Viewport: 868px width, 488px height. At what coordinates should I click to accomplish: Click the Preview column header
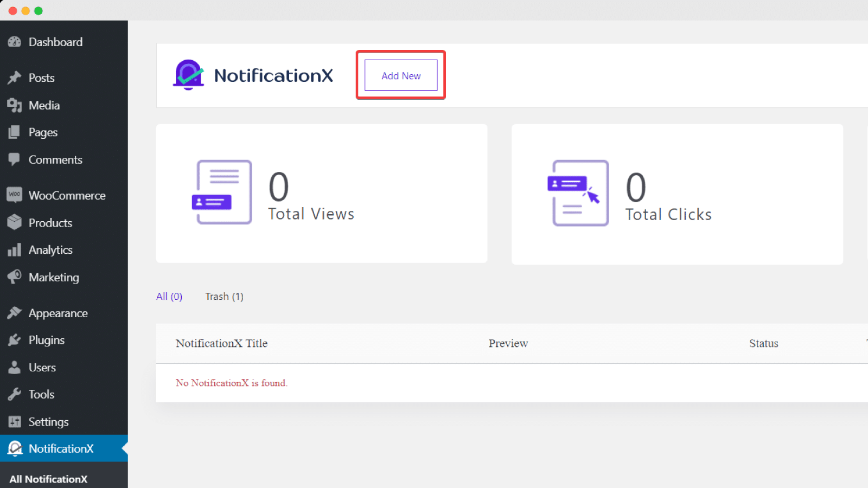[508, 343]
